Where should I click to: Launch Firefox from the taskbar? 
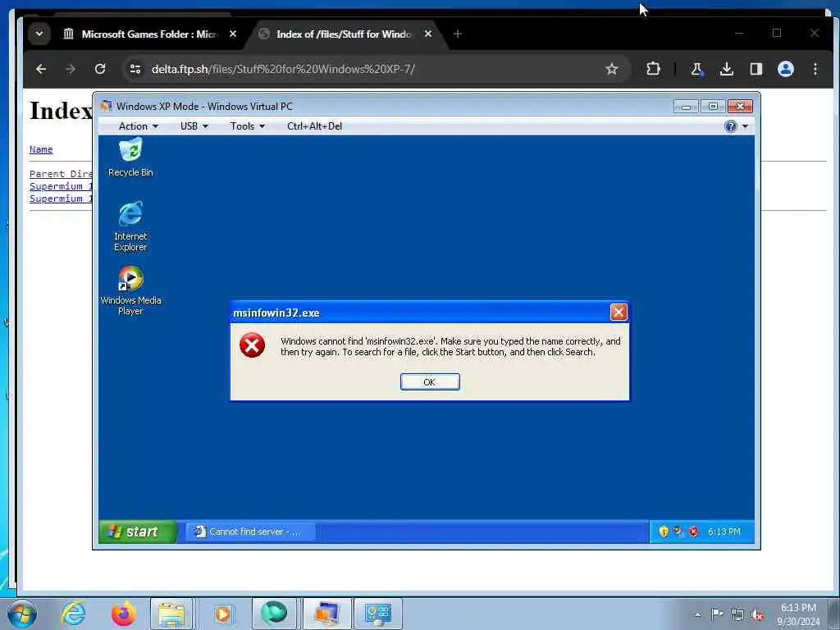tap(123, 614)
